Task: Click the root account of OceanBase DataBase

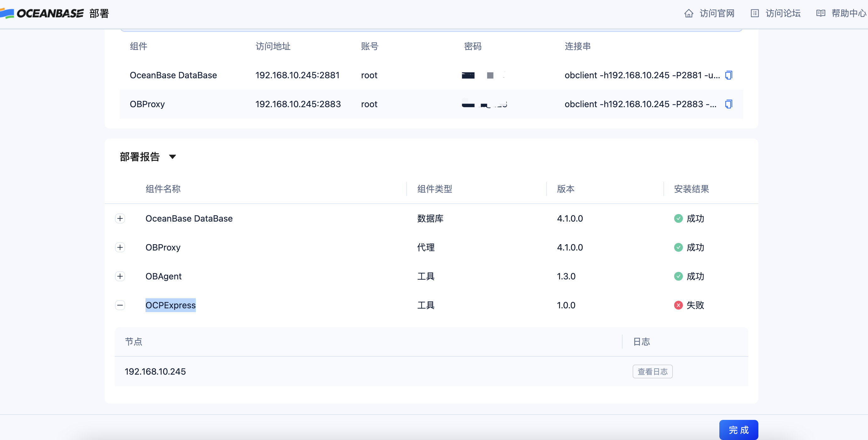Action: coord(369,75)
